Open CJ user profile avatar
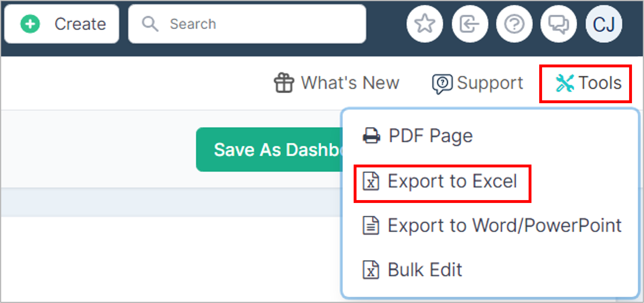 [604, 24]
